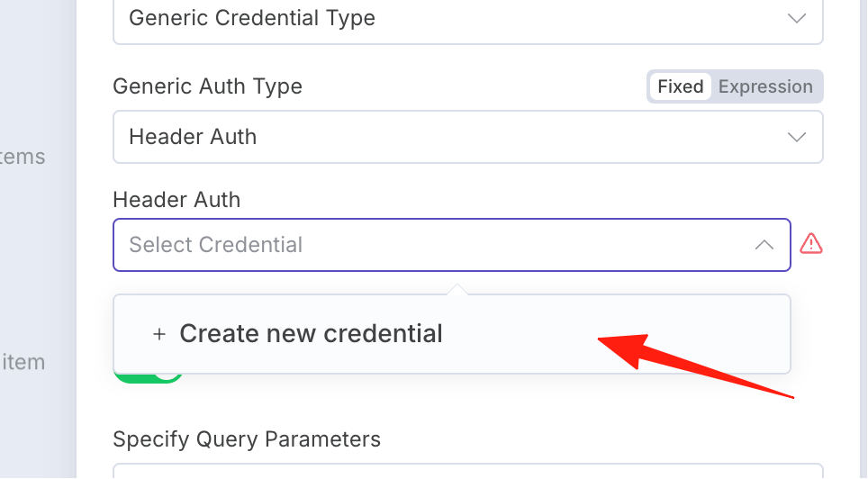
Task: Click the Specify Query Parameters label
Action: [247, 439]
